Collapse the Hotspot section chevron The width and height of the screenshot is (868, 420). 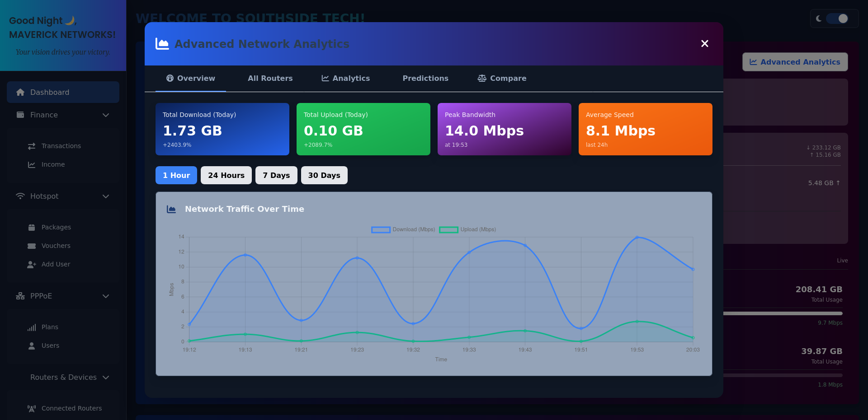coord(106,196)
